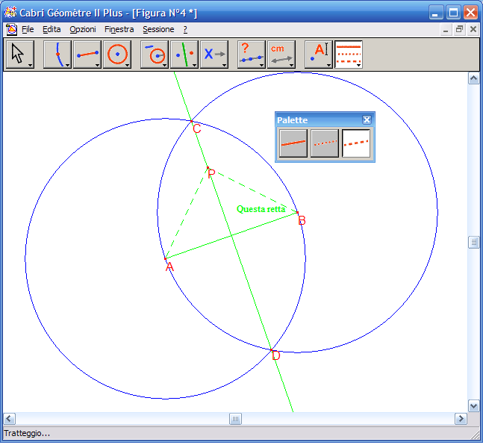The height and width of the screenshot is (448, 483).
Task: Open the Opzioni menu
Action: [x=83, y=30]
